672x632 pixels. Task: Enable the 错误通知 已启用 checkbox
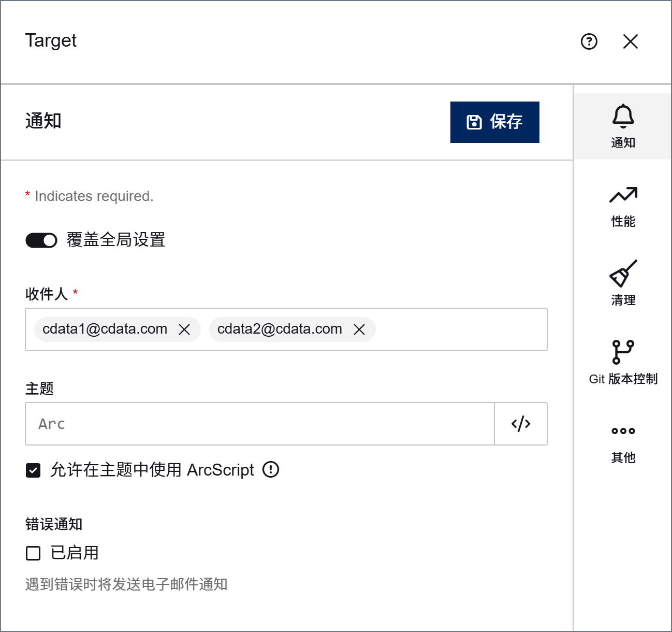(x=33, y=553)
